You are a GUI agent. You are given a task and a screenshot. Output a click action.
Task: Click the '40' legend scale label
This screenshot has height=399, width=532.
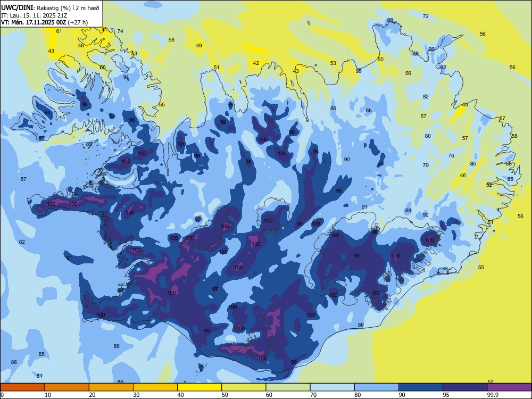tap(180, 395)
